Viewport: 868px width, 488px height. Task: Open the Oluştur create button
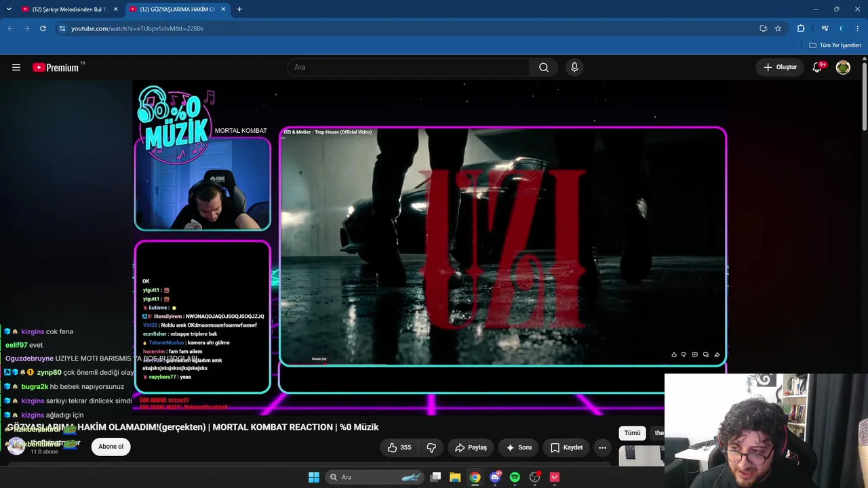pos(781,67)
